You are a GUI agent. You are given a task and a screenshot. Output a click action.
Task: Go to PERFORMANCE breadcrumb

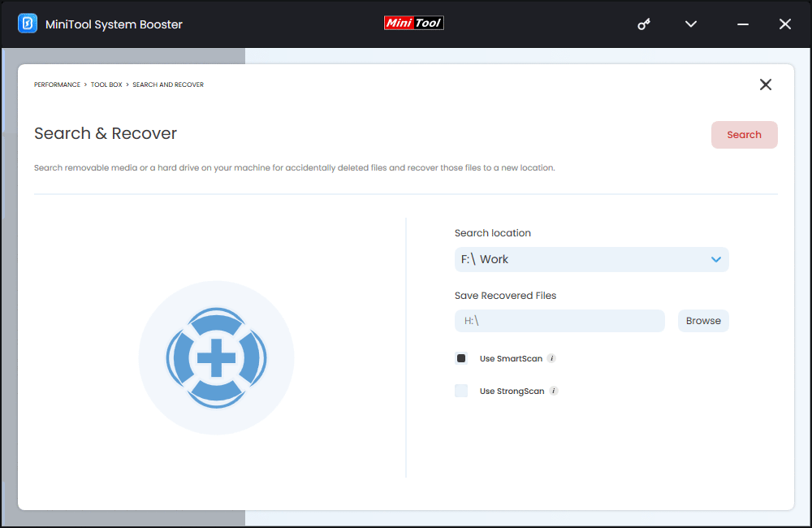click(57, 84)
